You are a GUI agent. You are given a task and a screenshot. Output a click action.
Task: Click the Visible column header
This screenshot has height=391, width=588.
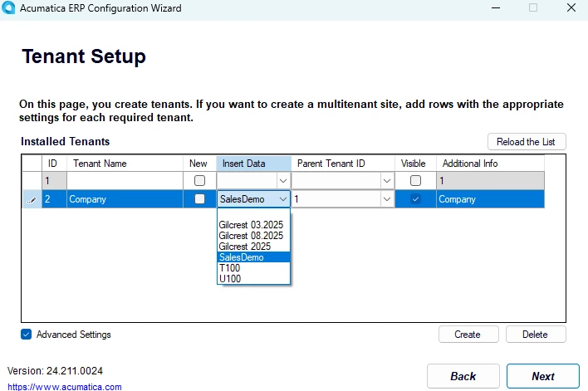coord(415,164)
